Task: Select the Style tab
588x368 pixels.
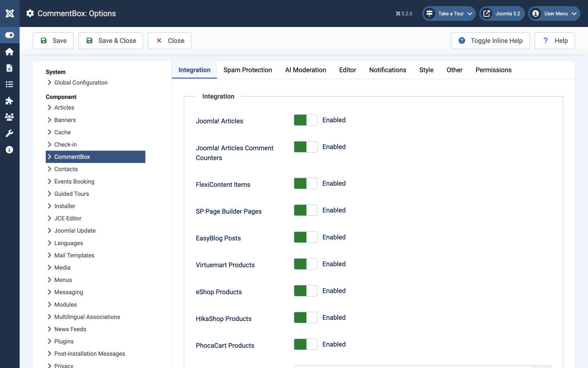Action: coord(426,70)
